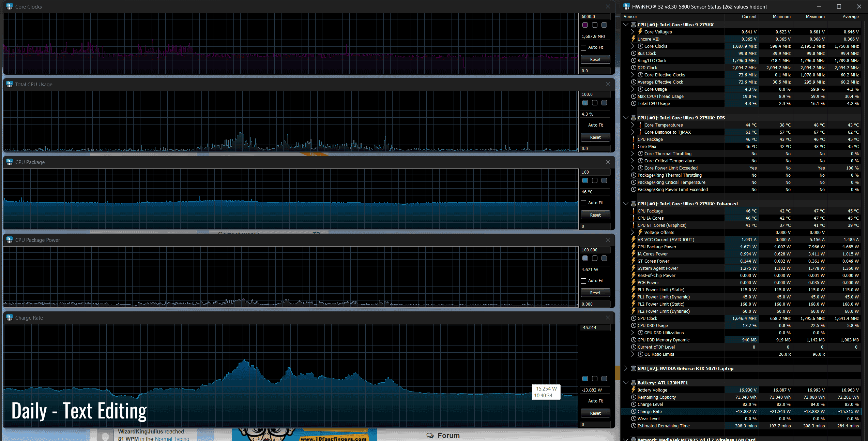Click the clock icon next to Bus Clock
This screenshot has width=868, height=441.
tap(634, 53)
